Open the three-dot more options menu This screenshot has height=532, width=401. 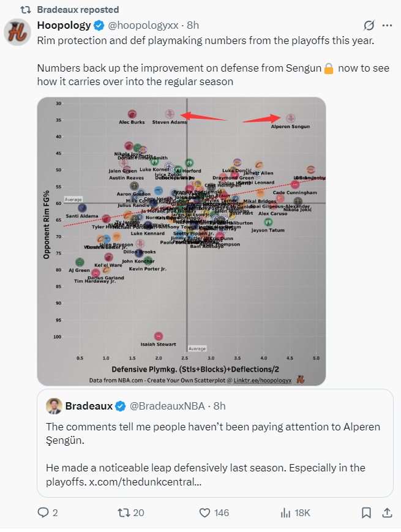click(387, 26)
